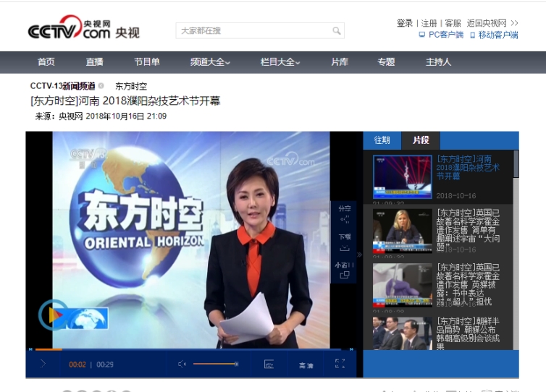The image size is (546, 392).
Task: Switch to the 往期 tab
Action: pos(382,140)
